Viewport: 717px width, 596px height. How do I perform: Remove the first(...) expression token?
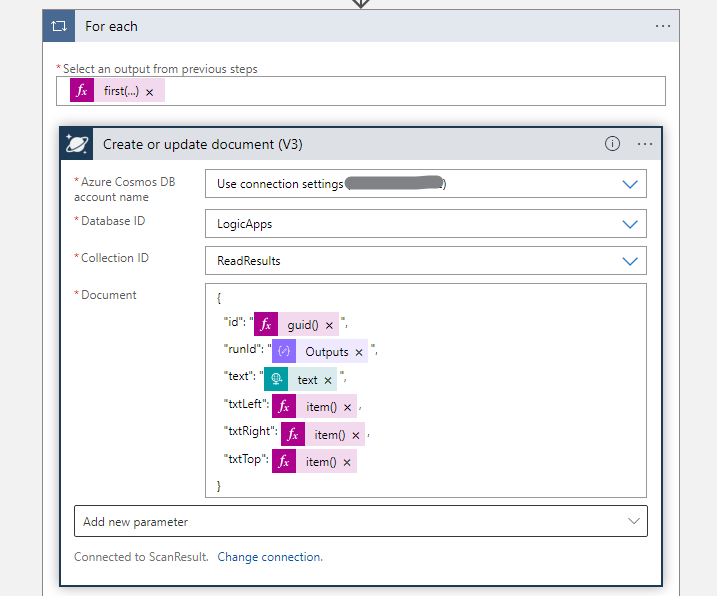pos(149,92)
